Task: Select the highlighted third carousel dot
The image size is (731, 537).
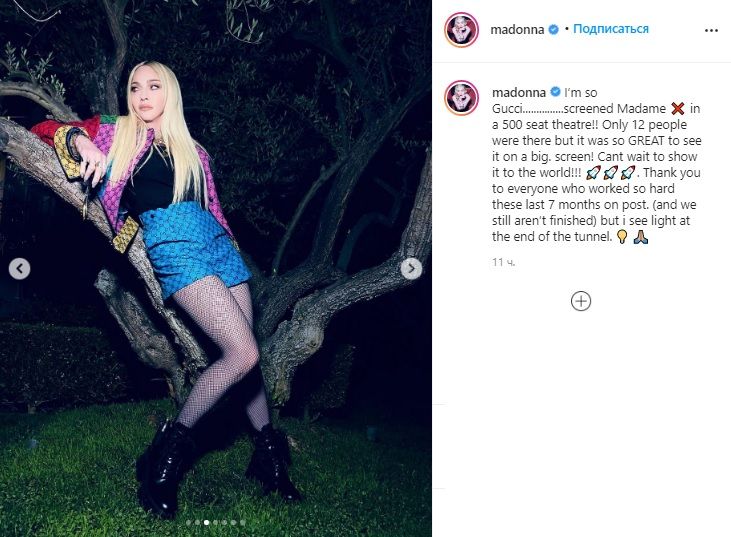Action: (x=207, y=523)
